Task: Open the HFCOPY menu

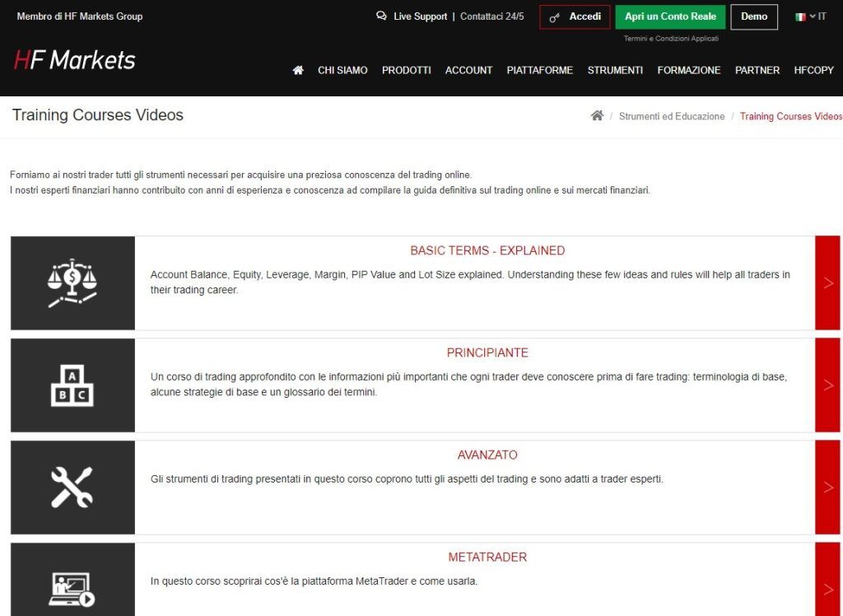Action: [814, 71]
